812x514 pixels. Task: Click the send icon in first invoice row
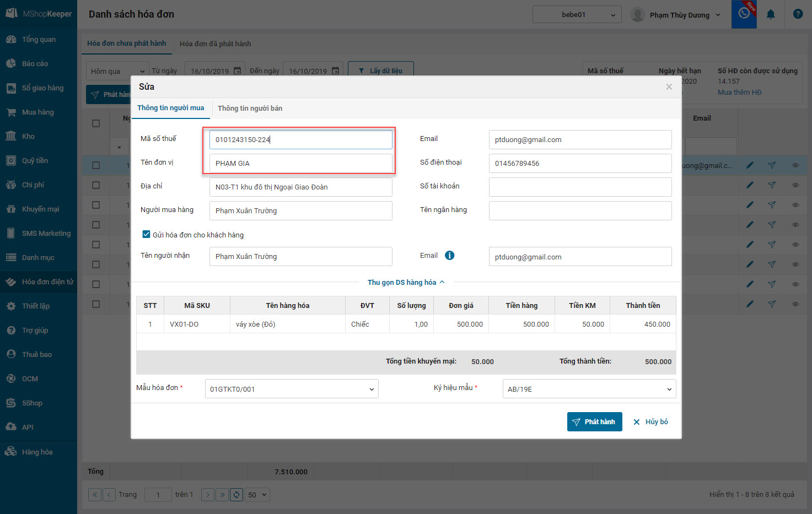772,165
